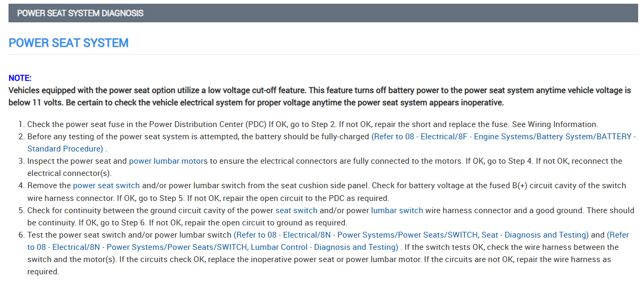Click the blue 'NOTE:' label

click(20, 78)
